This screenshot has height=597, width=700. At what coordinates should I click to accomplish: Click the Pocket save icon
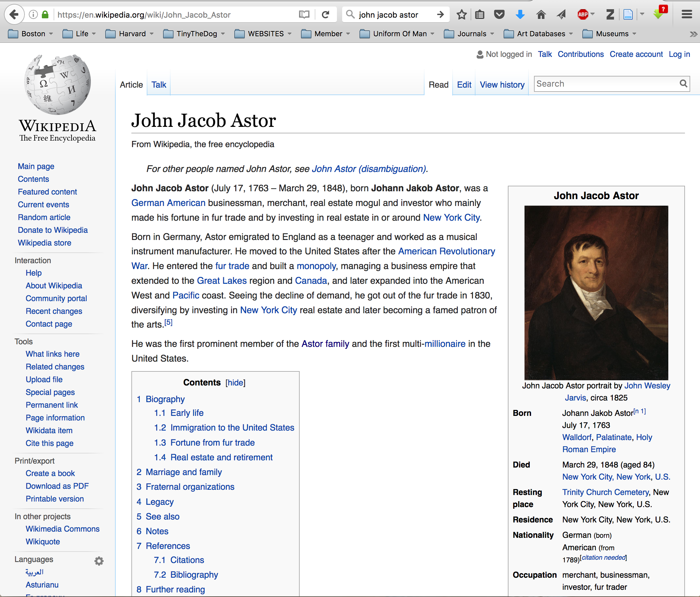click(499, 14)
